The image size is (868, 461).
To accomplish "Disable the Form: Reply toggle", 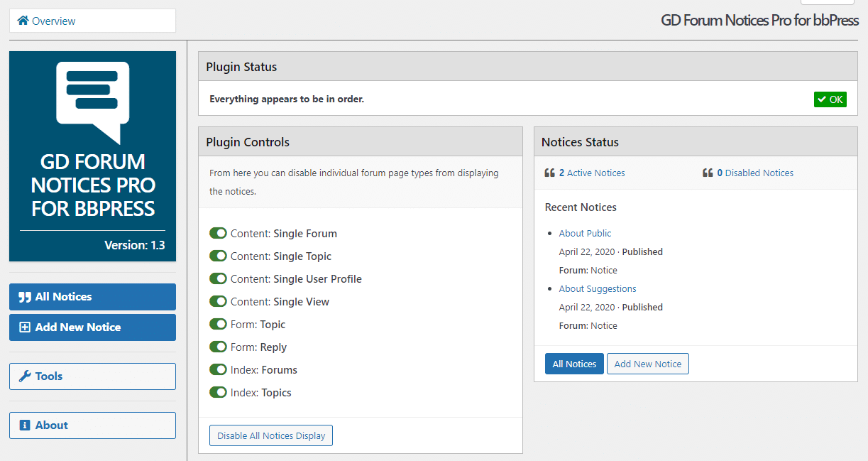I will [218, 347].
